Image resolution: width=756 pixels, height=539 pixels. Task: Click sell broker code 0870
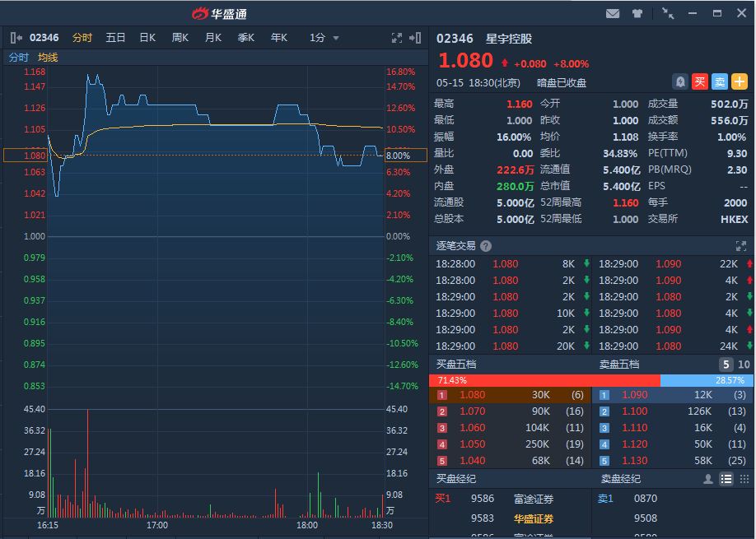[646, 499]
